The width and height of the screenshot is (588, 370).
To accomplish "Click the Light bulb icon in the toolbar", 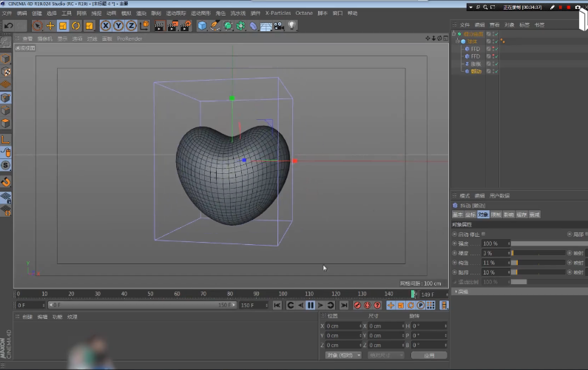I will tap(292, 25).
